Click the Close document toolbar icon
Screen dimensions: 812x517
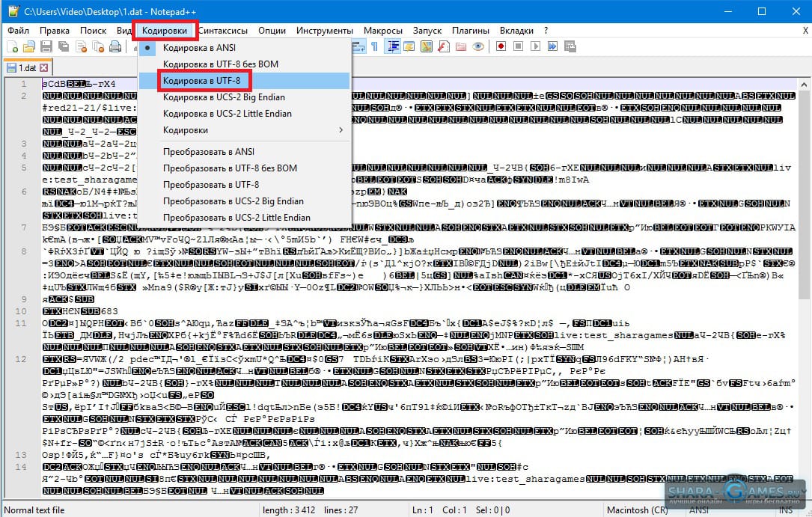click(81, 46)
